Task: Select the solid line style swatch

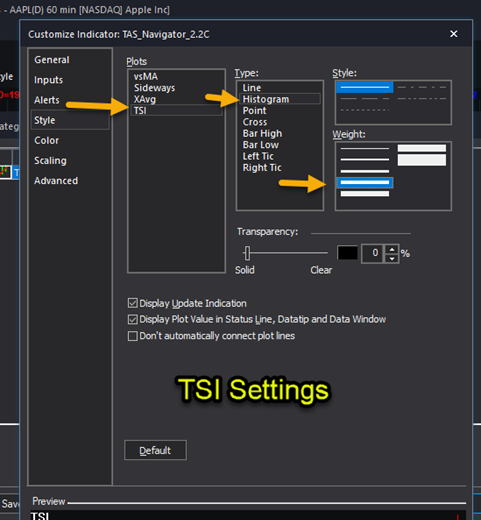Action: click(x=365, y=87)
